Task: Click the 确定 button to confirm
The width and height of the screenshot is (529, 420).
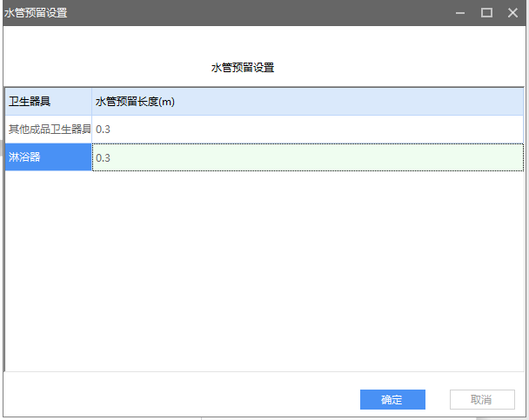Action: pyautogui.click(x=392, y=400)
